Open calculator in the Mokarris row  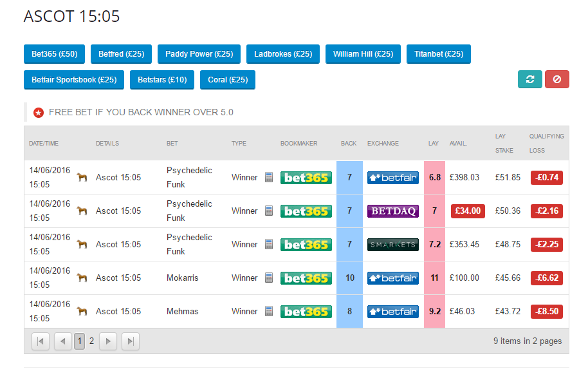pyautogui.click(x=269, y=278)
